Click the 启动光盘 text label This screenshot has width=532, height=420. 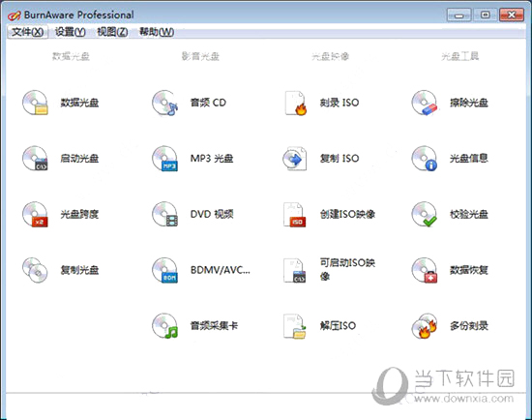click(x=79, y=158)
